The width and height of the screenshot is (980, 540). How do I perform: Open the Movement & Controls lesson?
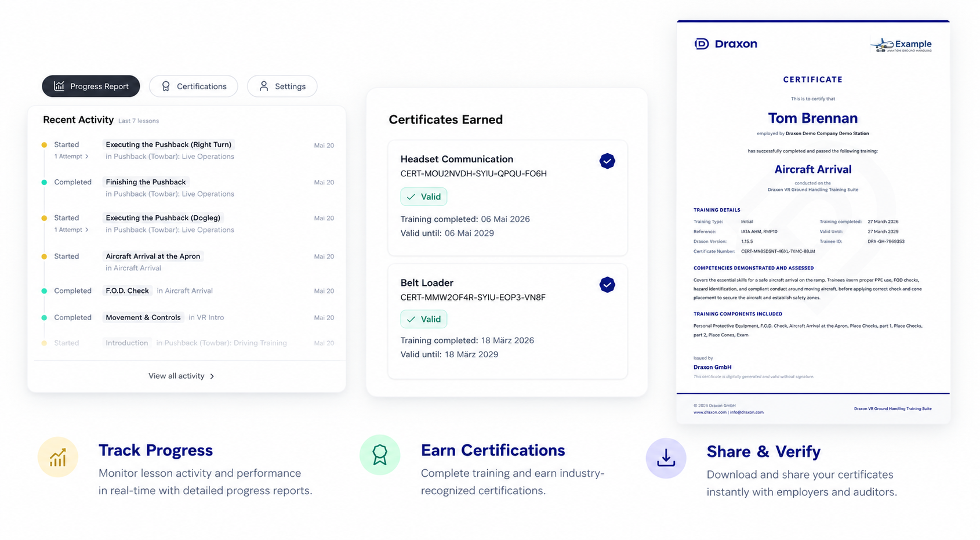(143, 317)
